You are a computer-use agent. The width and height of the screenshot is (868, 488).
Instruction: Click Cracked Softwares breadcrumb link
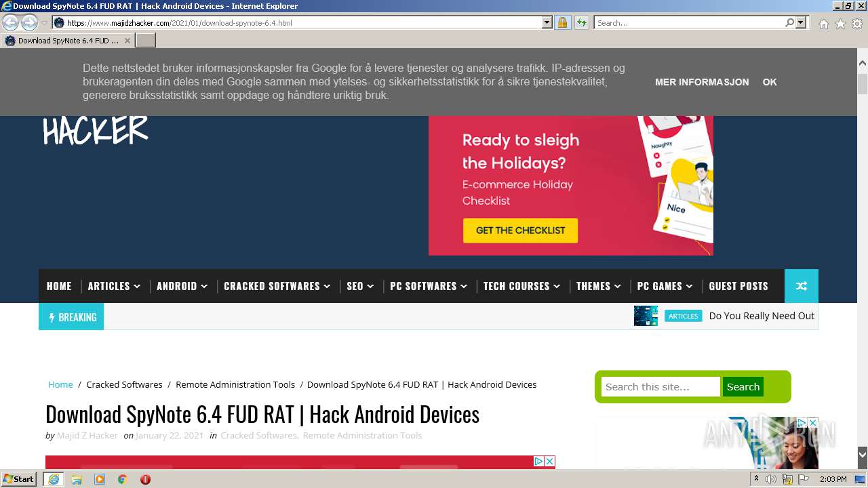pyautogui.click(x=124, y=384)
